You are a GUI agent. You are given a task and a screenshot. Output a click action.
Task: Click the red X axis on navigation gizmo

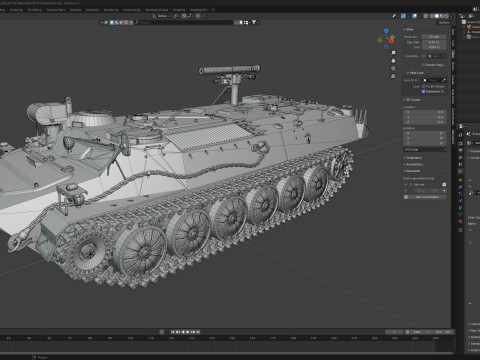tap(391, 41)
